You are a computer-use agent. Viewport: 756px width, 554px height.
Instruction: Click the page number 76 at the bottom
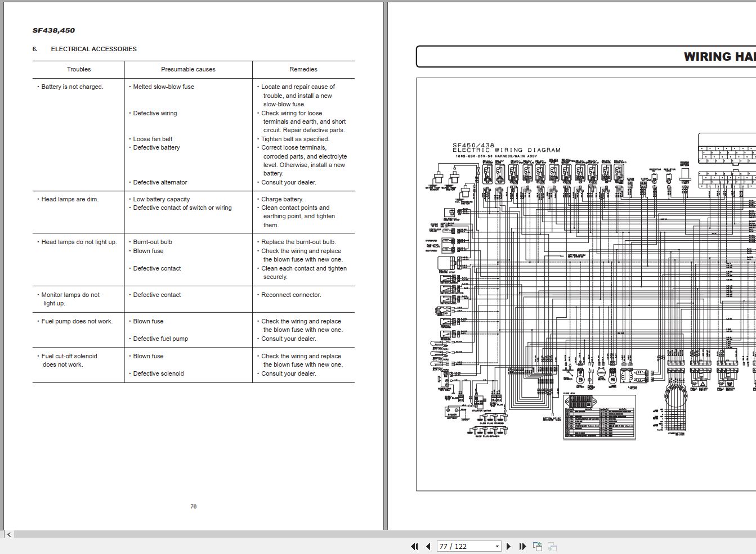(193, 506)
